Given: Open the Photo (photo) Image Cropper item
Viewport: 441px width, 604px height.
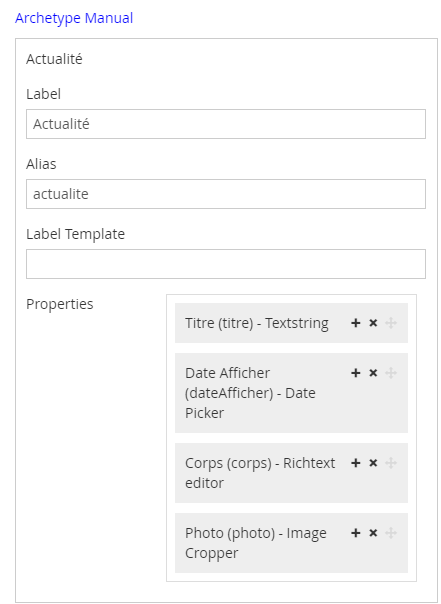Looking at the screenshot, I should pyautogui.click(x=256, y=543).
